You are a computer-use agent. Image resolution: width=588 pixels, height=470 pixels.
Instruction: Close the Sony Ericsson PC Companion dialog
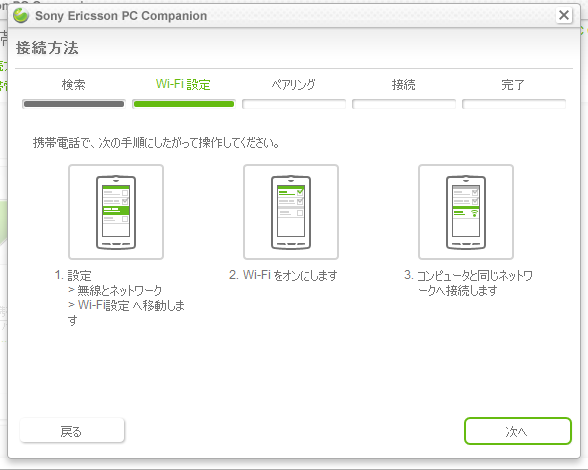564,15
